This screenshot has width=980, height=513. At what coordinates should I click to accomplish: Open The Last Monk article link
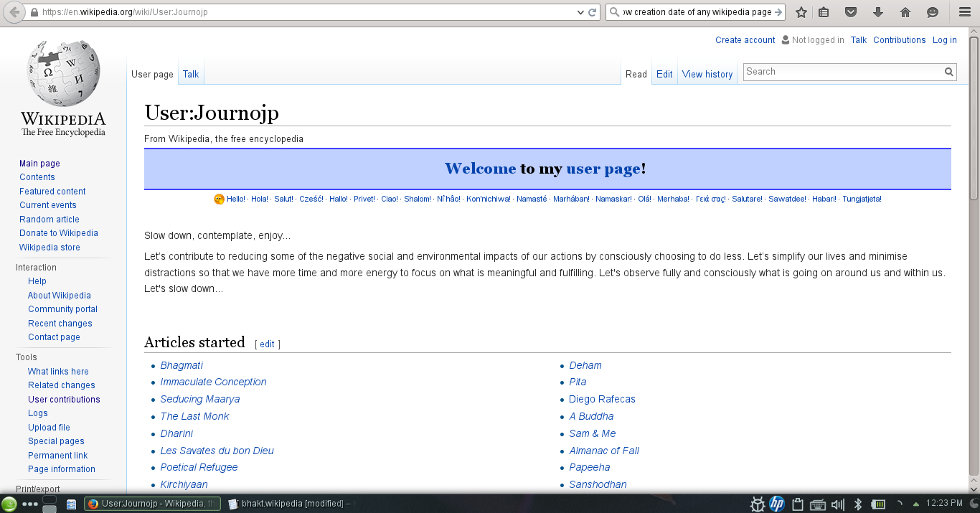(x=194, y=416)
